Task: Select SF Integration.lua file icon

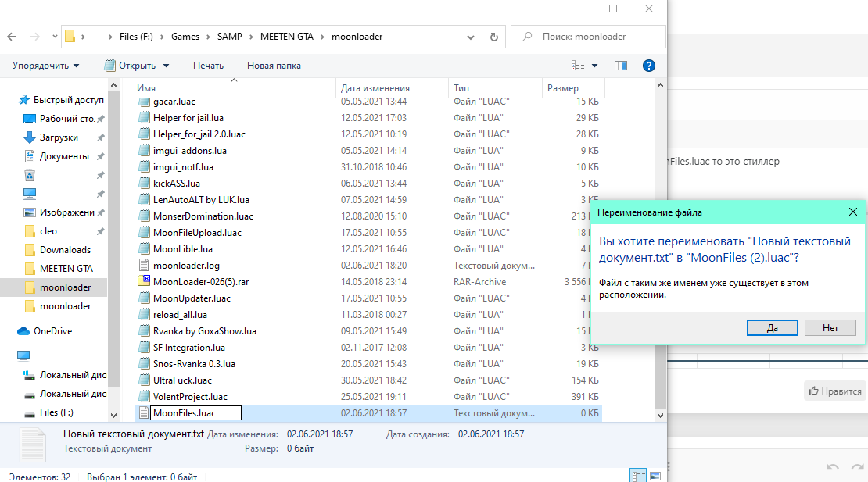Action: point(144,347)
